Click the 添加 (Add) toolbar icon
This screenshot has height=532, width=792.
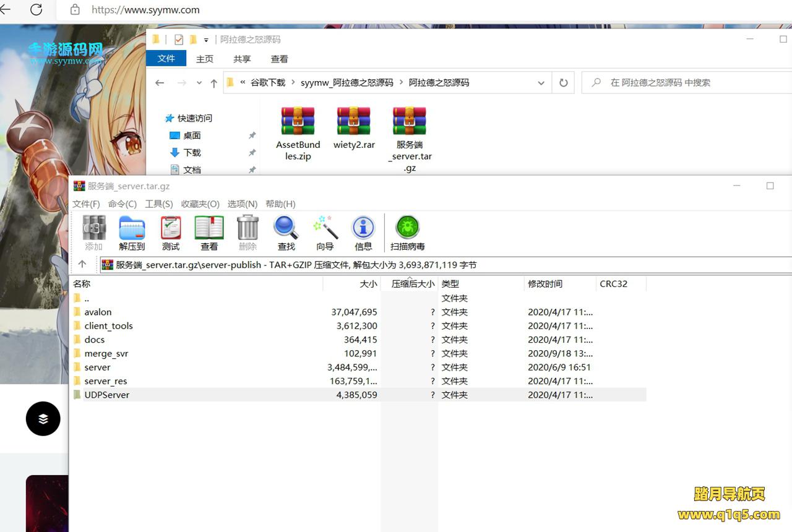(x=94, y=233)
